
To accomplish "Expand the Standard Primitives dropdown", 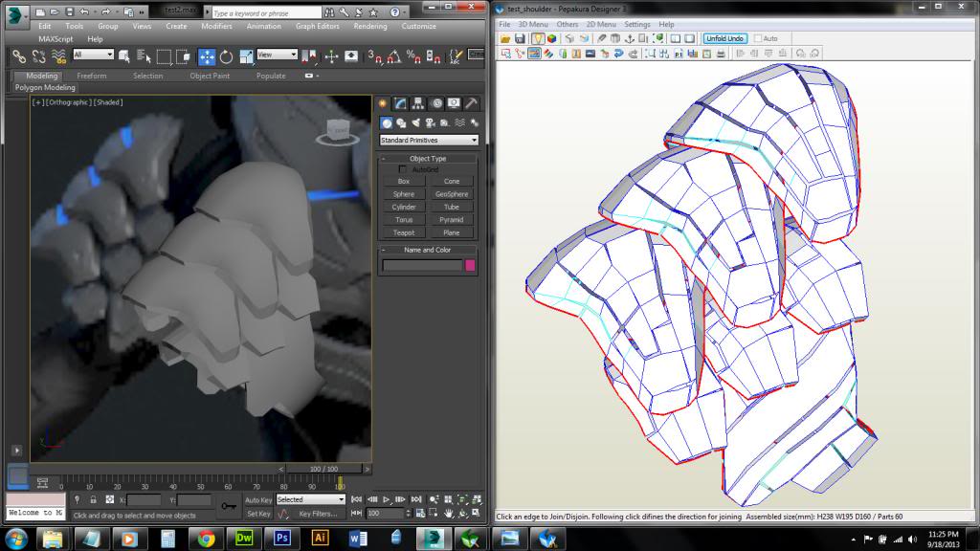I will pos(429,141).
